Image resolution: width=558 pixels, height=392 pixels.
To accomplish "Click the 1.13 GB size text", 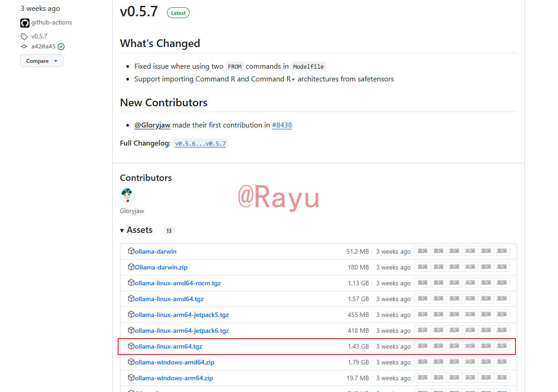I will tap(358, 283).
